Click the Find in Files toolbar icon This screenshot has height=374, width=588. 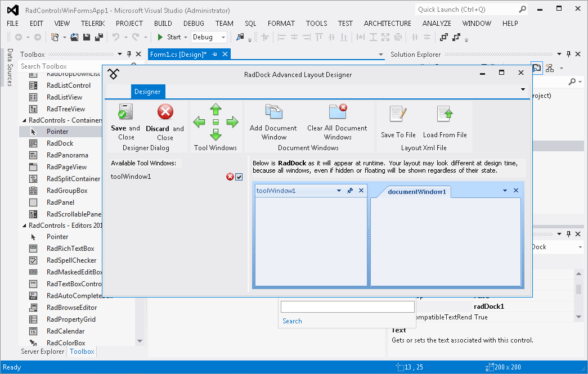(x=240, y=37)
